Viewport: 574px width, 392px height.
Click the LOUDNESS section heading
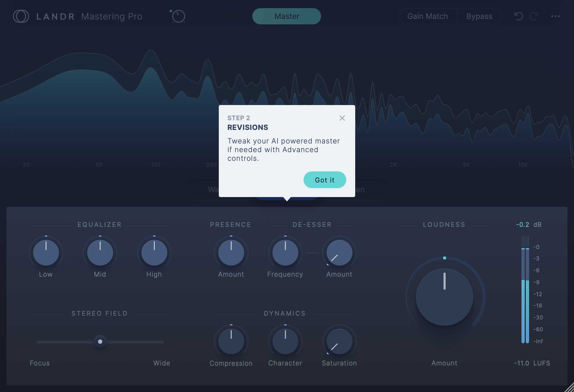point(444,225)
